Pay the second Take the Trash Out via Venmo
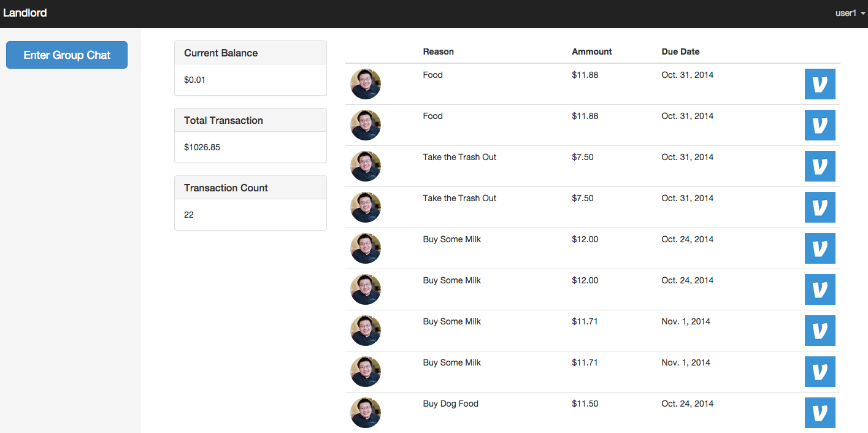The image size is (868, 433). [820, 207]
